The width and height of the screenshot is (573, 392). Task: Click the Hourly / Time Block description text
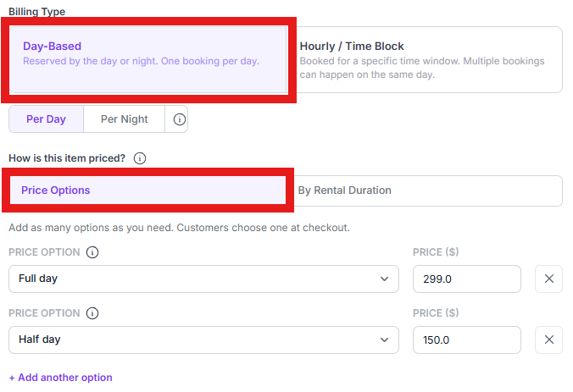click(x=422, y=68)
